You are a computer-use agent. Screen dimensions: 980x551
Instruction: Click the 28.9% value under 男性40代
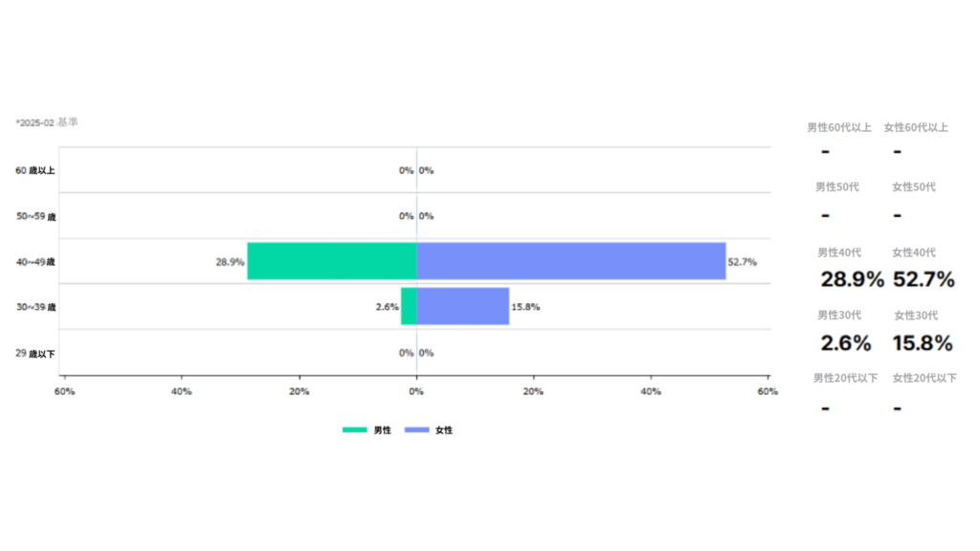click(x=852, y=279)
